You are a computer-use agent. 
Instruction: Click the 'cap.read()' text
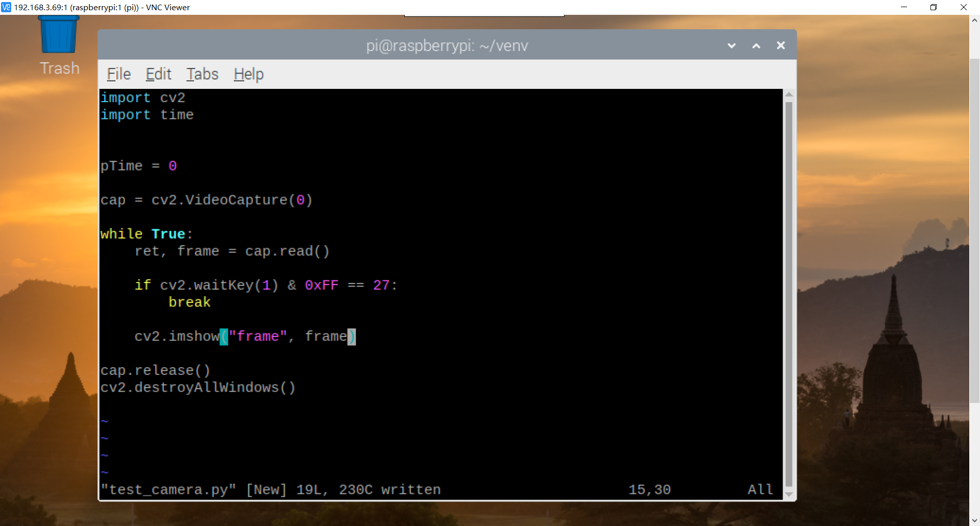click(287, 251)
